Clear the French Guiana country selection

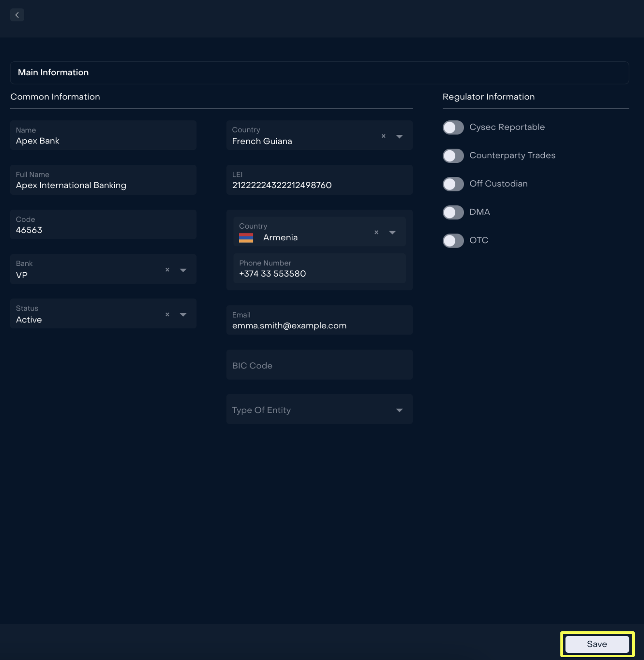click(383, 136)
